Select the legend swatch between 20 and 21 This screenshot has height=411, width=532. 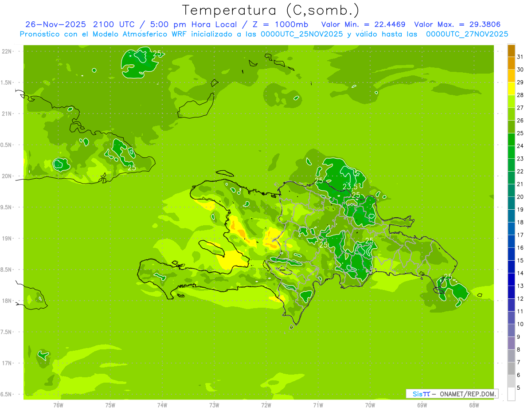511,191
